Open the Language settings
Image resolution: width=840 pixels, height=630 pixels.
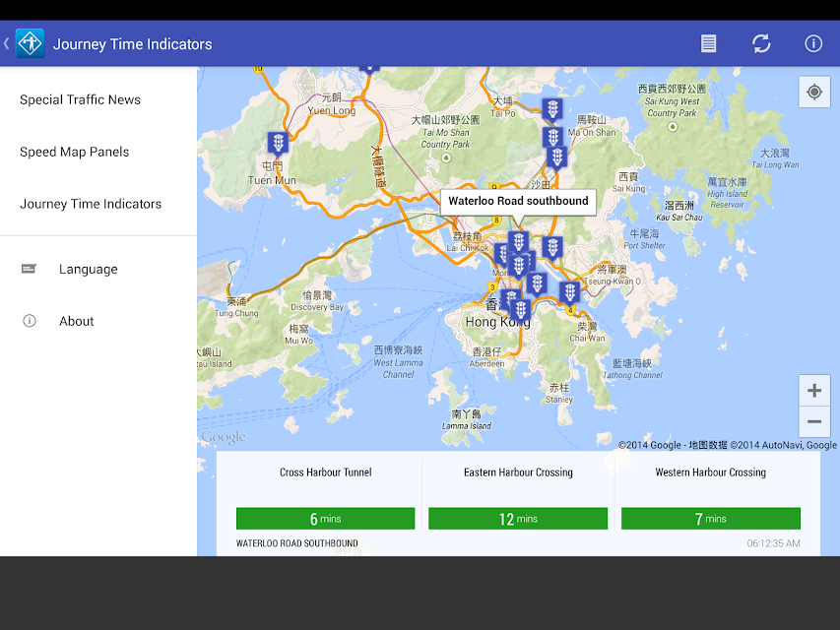(88, 269)
